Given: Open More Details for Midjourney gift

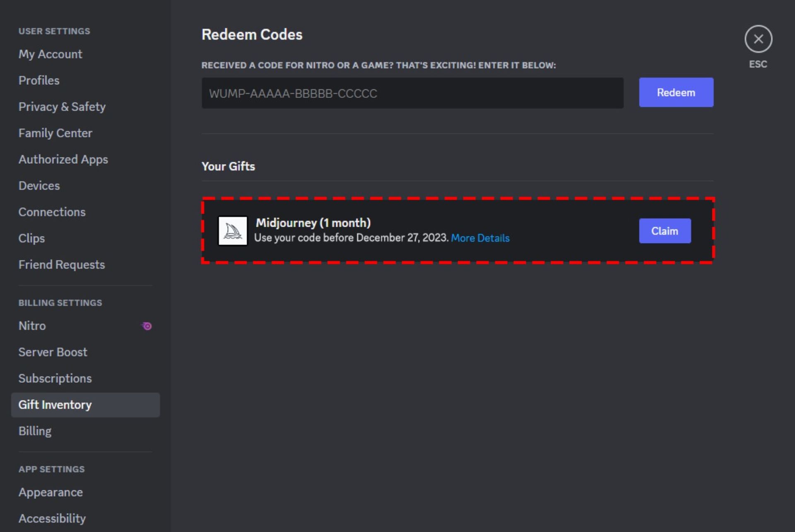Looking at the screenshot, I should 479,237.
